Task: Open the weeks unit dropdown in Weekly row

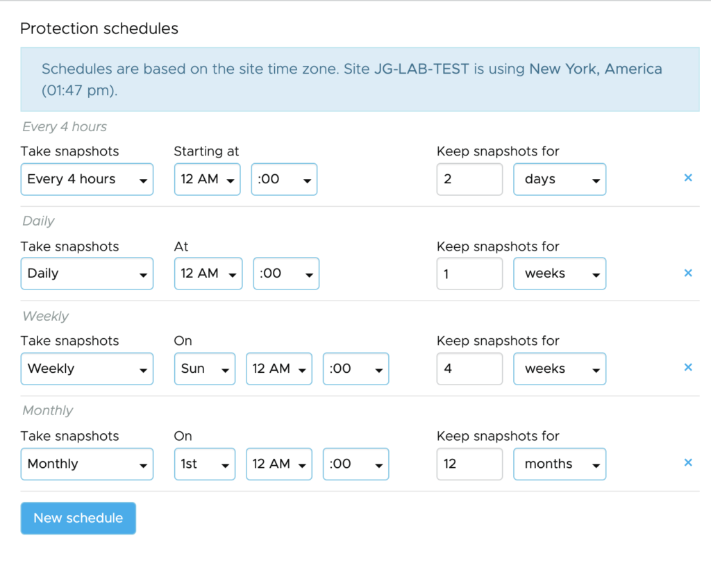Action: tap(560, 369)
